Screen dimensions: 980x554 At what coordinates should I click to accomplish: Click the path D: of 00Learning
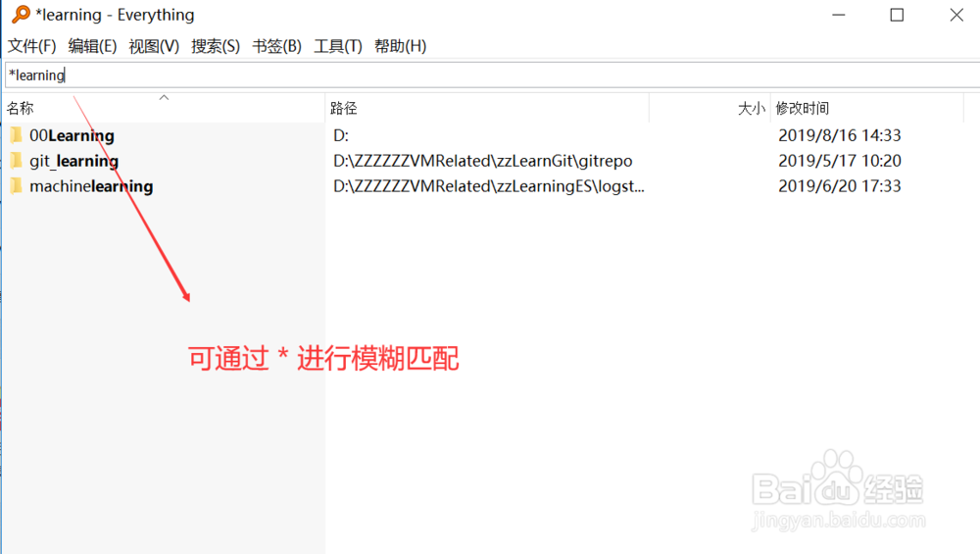pos(341,135)
